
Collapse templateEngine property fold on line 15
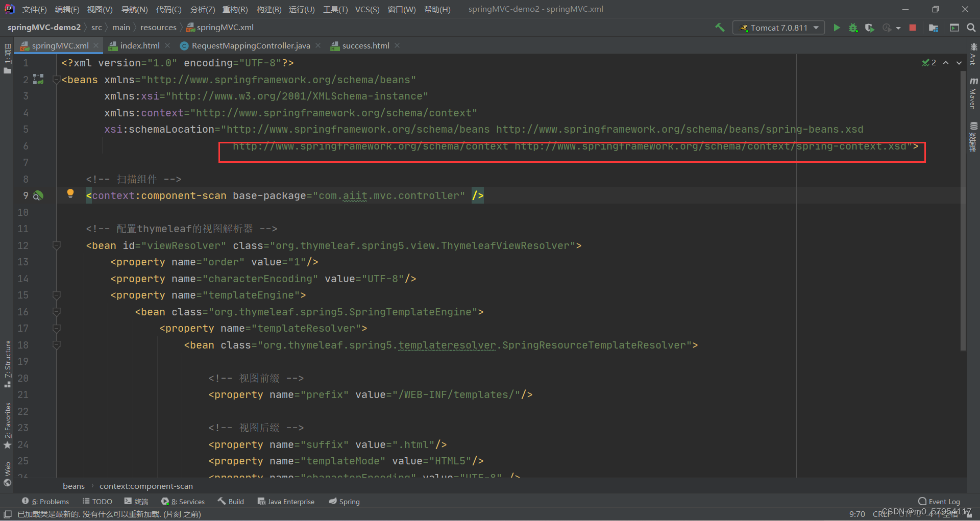click(56, 295)
